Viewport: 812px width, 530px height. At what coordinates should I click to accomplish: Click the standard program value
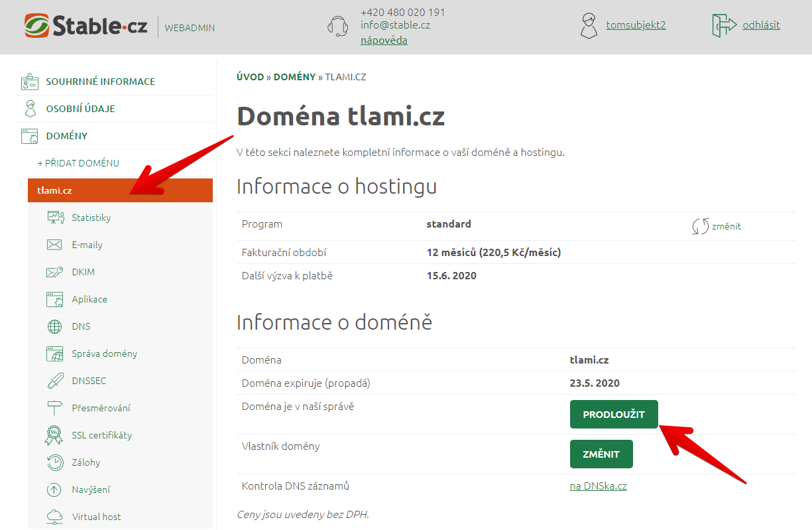(449, 224)
